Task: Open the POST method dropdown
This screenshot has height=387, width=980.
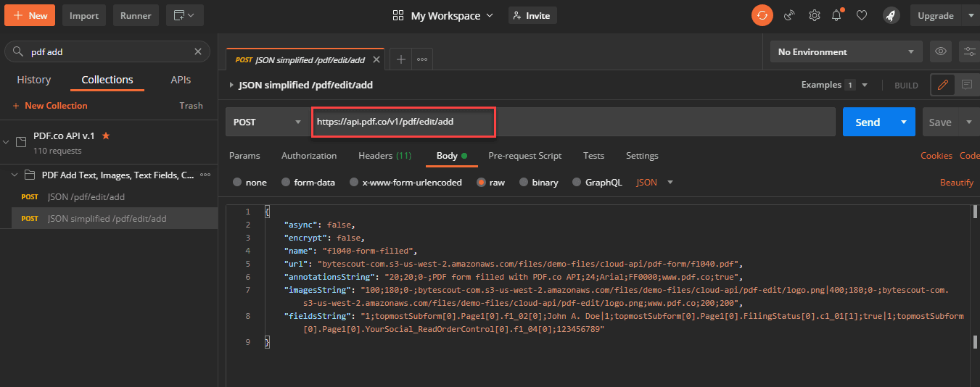Action: click(x=267, y=122)
